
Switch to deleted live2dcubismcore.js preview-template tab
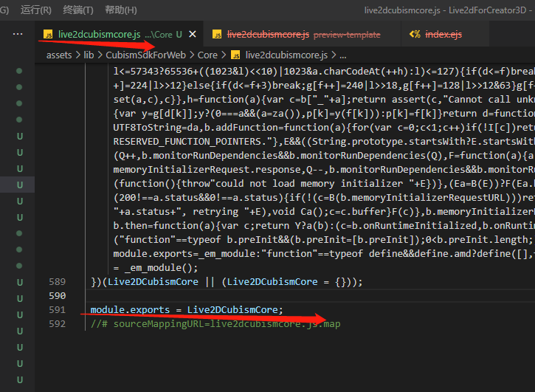tap(303, 34)
